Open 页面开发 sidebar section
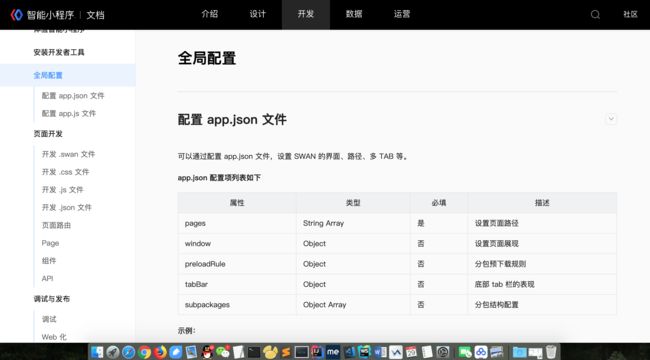 (x=48, y=134)
